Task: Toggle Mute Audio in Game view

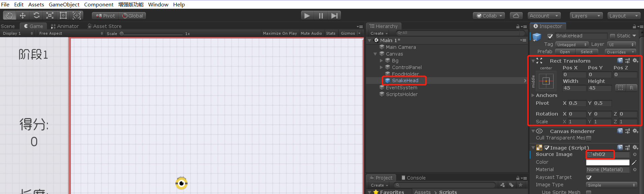Action: click(311, 33)
